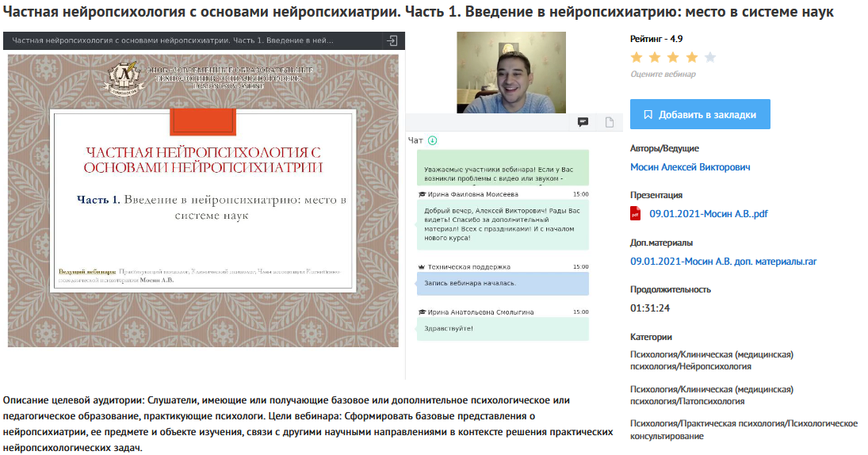Screen dimensions: 868x455
Task: Open the chat tab icon
Action: click(583, 122)
